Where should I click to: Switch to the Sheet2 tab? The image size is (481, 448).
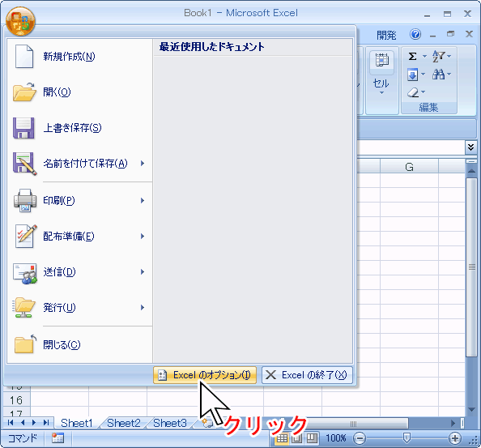tap(124, 424)
